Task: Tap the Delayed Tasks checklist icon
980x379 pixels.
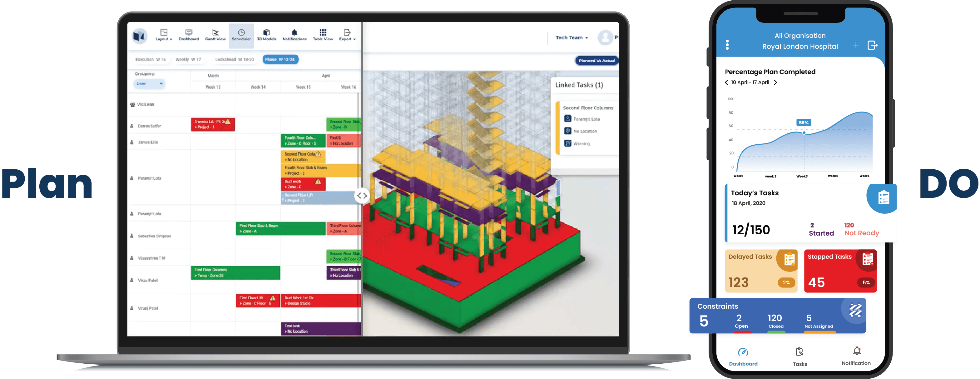Action: coord(789,260)
